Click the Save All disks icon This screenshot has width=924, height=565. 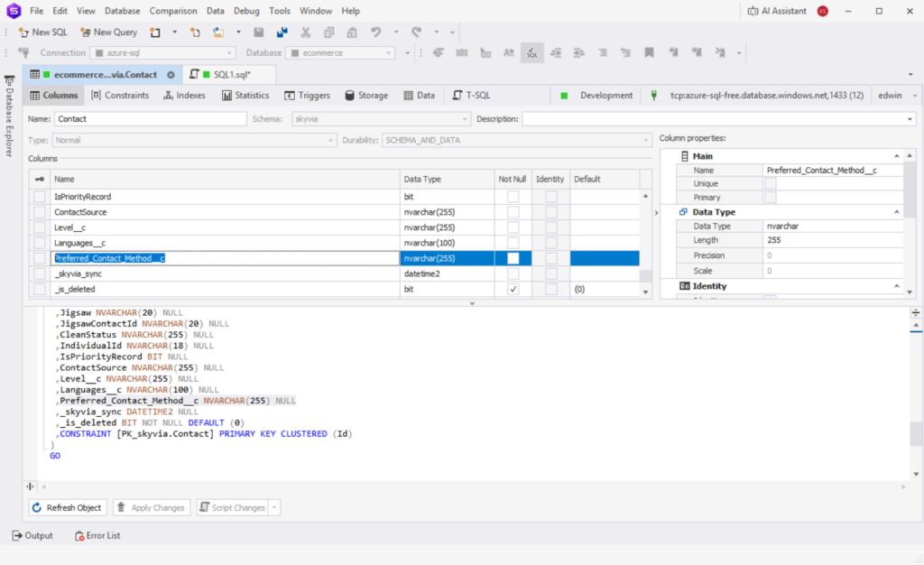pos(282,32)
